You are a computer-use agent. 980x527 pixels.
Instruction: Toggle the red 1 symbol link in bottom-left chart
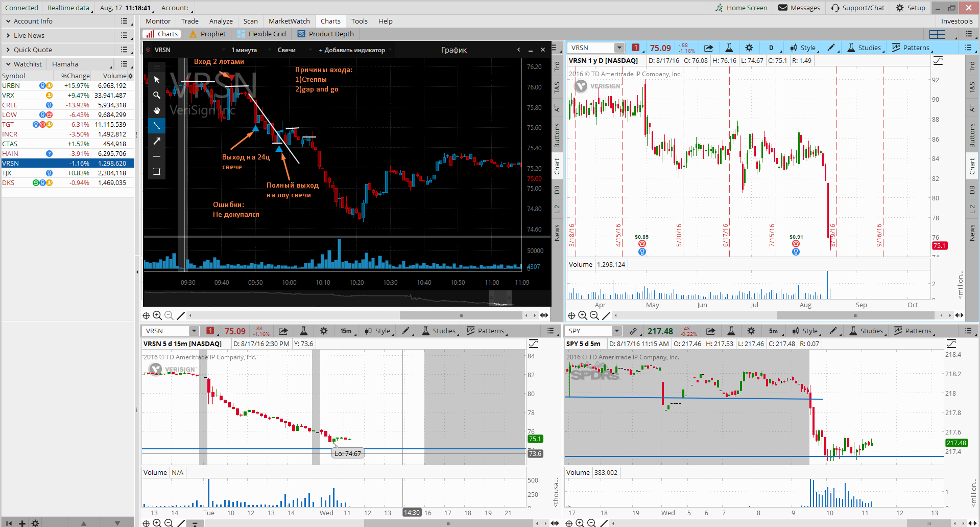tap(210, 331)
